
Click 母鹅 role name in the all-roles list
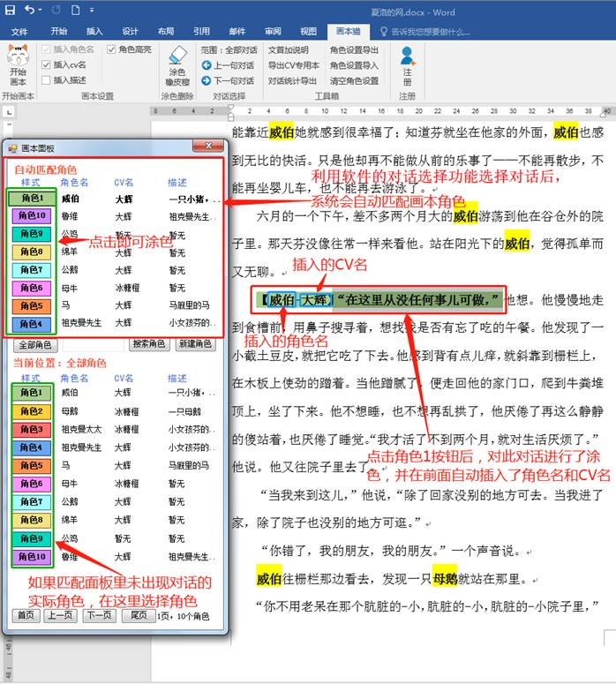click(x=70, y=411)
